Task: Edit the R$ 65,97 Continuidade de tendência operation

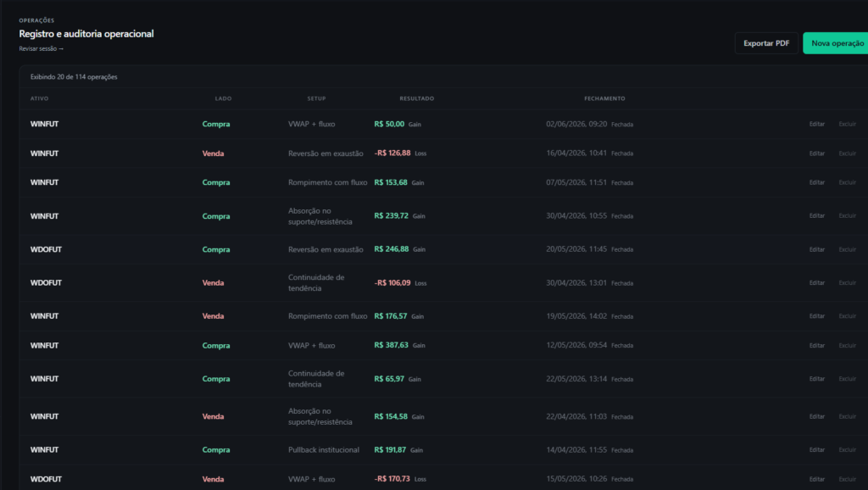Action: [x=816, y=379]
